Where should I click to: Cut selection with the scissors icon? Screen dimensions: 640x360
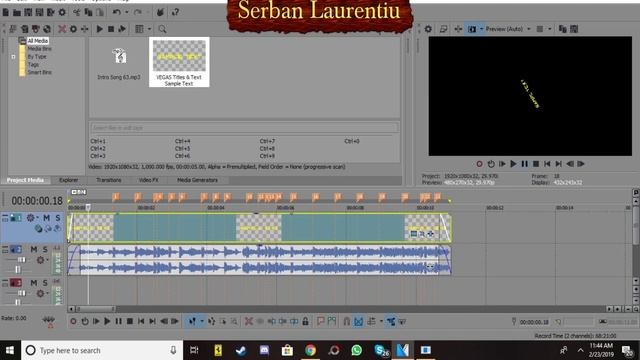[77, 13]
